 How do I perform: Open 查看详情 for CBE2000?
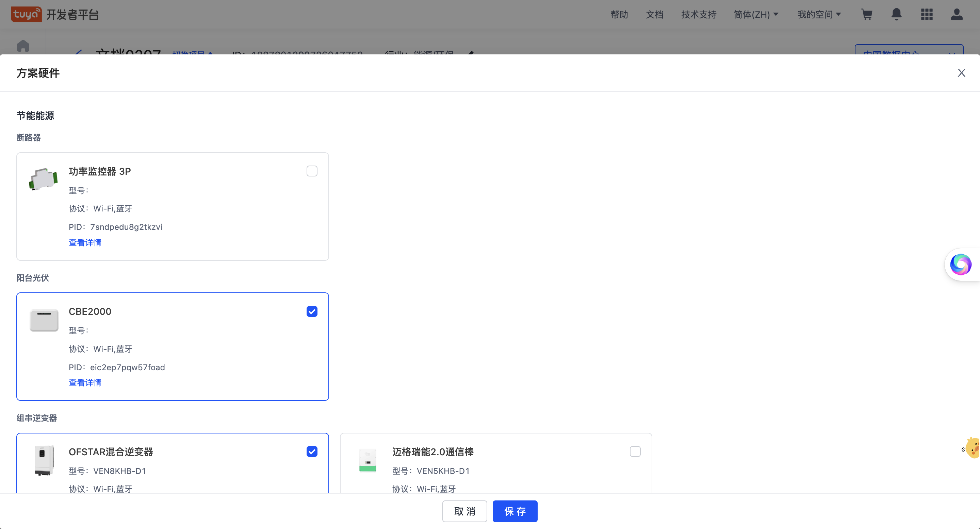(x=85, y=383)
